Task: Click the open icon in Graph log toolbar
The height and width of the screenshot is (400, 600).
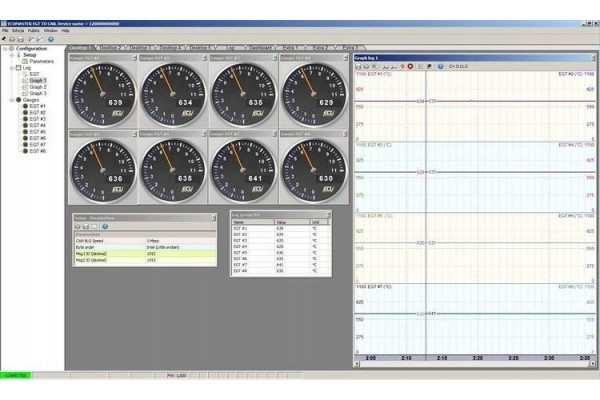Action: pos(366,66)
